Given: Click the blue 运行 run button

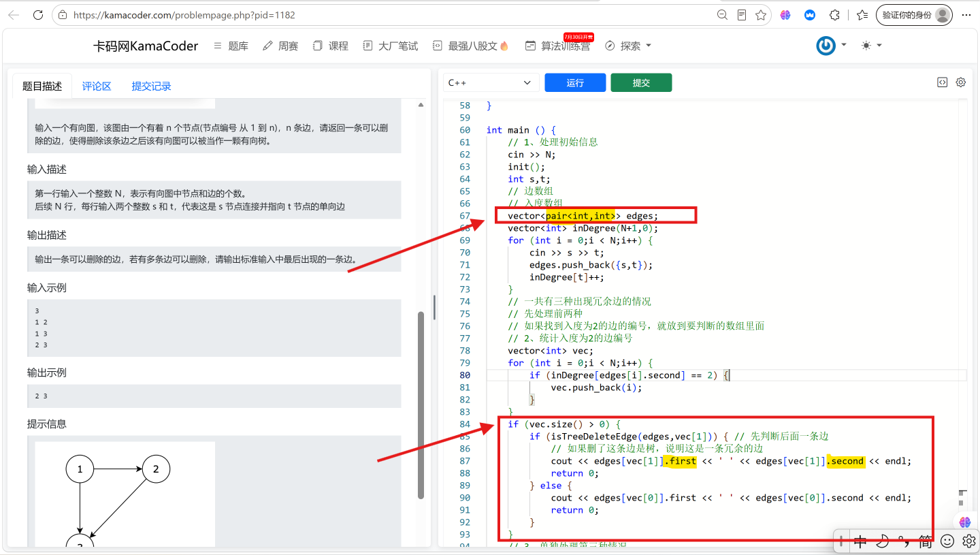Looking at the screenshot, I should [575, 82].
